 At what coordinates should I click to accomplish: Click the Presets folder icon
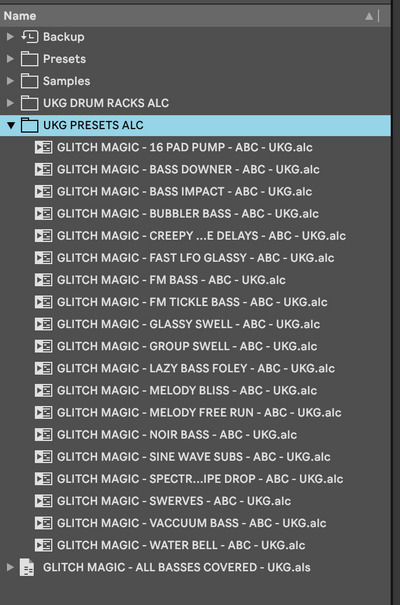[29, 59]
